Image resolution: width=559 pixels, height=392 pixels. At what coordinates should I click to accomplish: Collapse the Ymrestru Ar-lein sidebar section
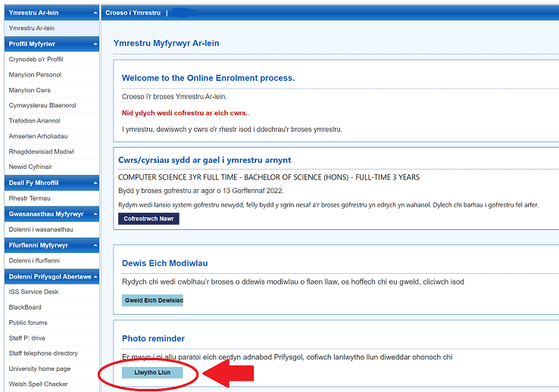(95, 13)
